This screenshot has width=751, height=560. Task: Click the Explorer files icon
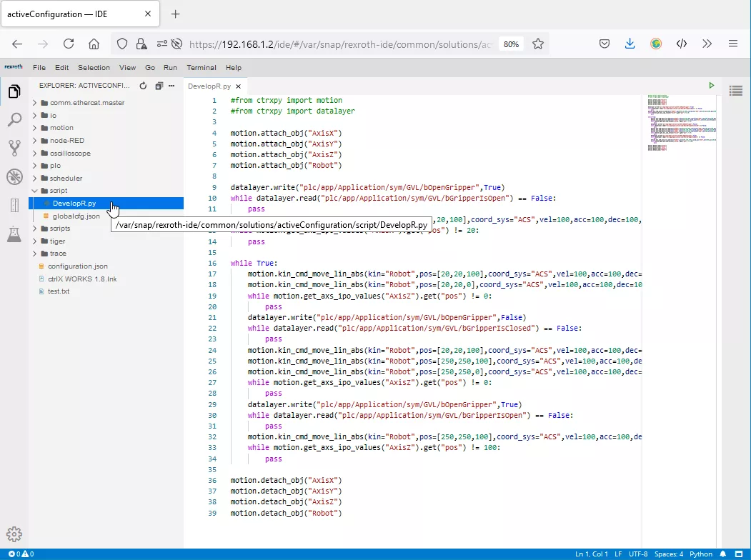(14, 91)
